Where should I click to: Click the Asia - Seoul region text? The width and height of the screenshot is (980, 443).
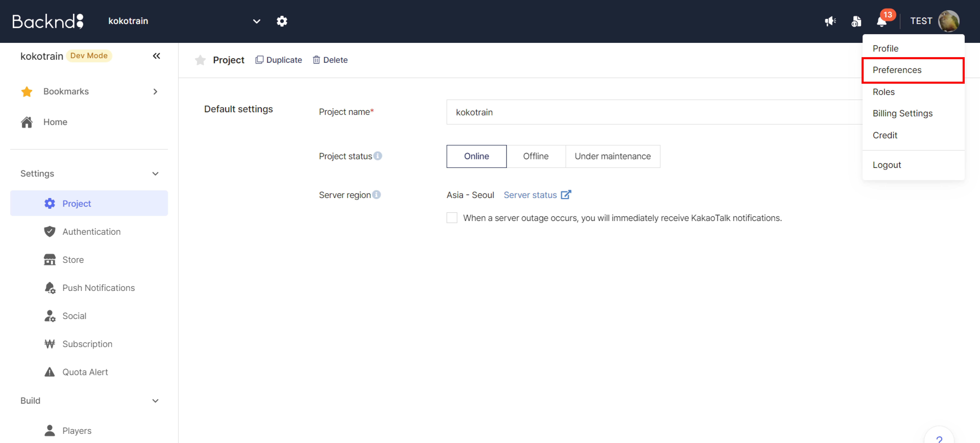[470, 195]
